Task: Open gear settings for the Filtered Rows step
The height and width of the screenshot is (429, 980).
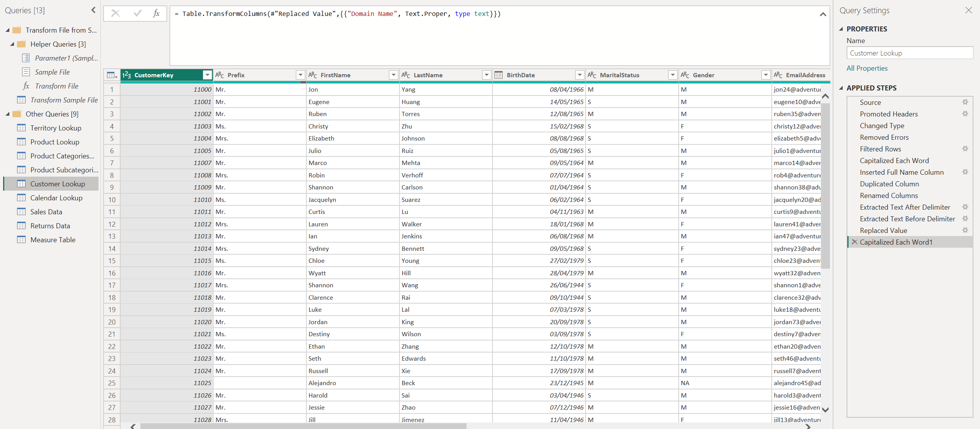Action: [966, 149]
